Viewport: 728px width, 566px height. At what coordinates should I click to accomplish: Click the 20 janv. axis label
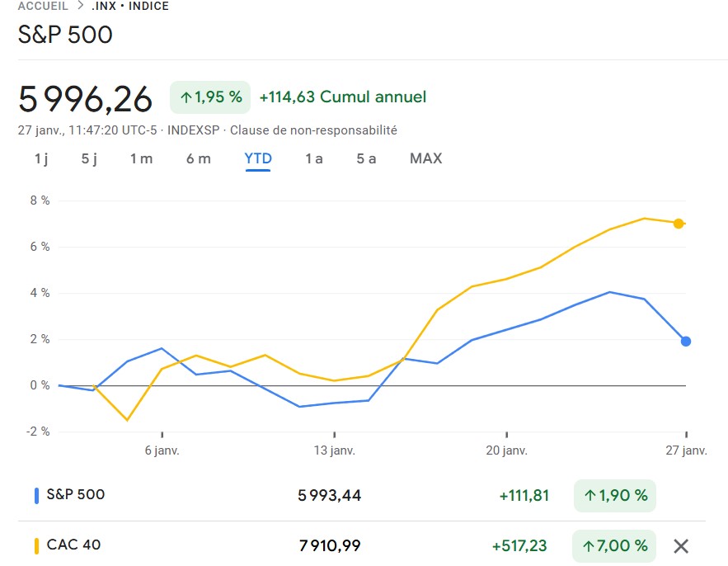click(x=506, y=450)
